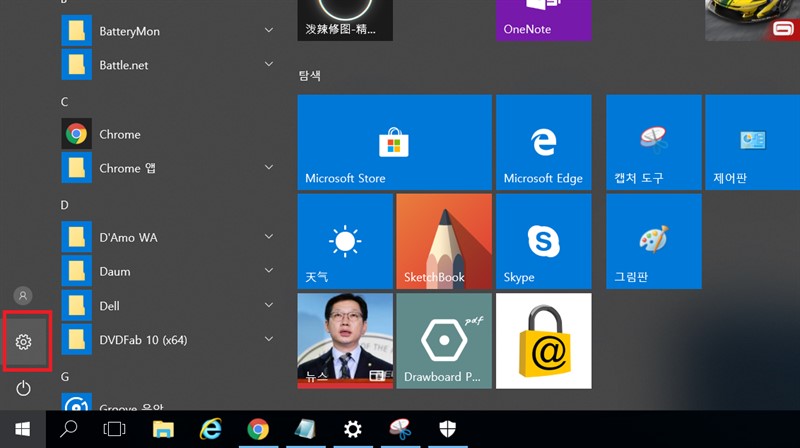Open the Skype tile
The image size is (800, 448).
544,241
